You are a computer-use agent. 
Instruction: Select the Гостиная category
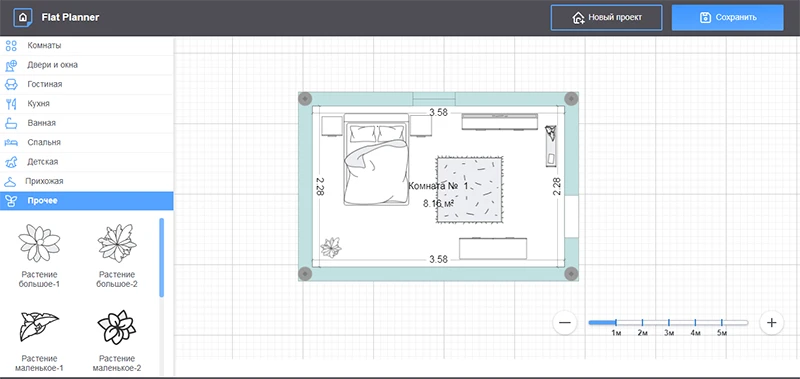(x=87, y=85)
